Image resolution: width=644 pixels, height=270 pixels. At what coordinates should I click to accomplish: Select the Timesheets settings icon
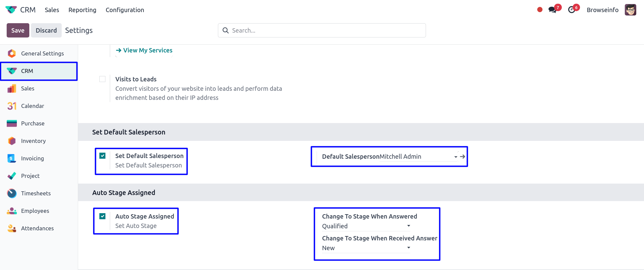point(12,193)
